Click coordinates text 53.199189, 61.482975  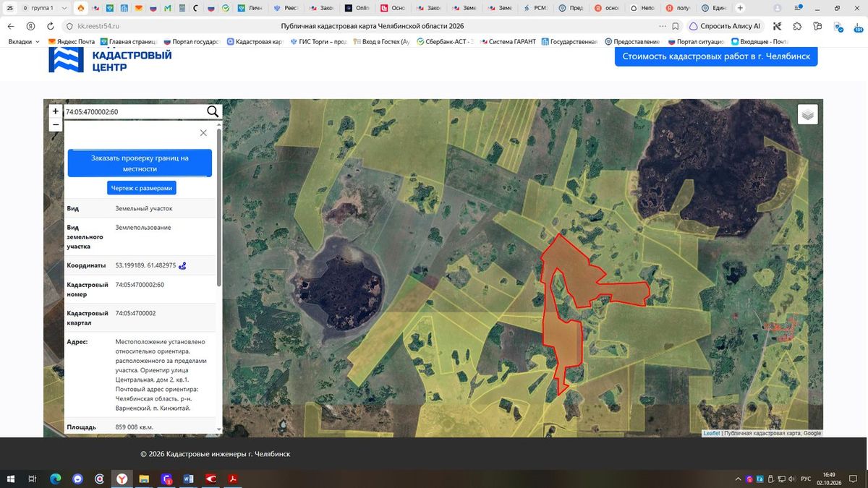tap(145, 265)
